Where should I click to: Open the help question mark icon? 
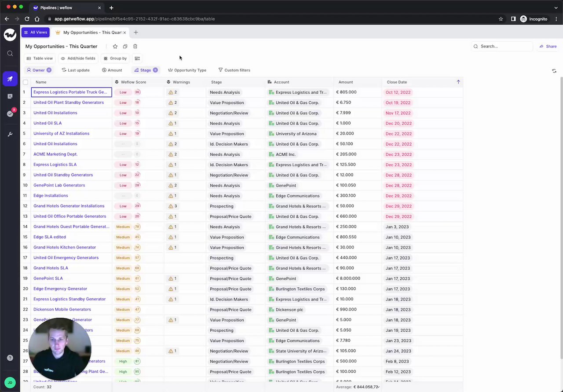pyautogui.click(x=10, y=358)
